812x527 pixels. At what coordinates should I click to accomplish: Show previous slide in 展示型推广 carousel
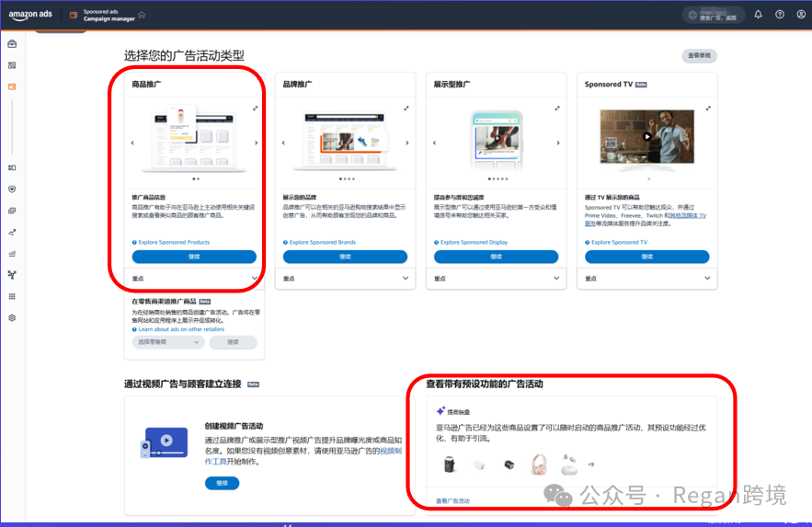point(434,143)
